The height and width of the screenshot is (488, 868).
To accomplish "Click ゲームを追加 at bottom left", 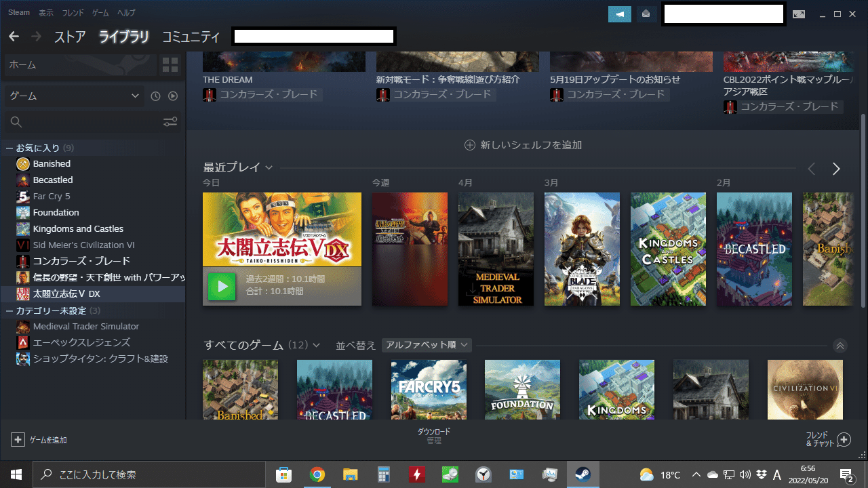I will click(x=39, y=440).
